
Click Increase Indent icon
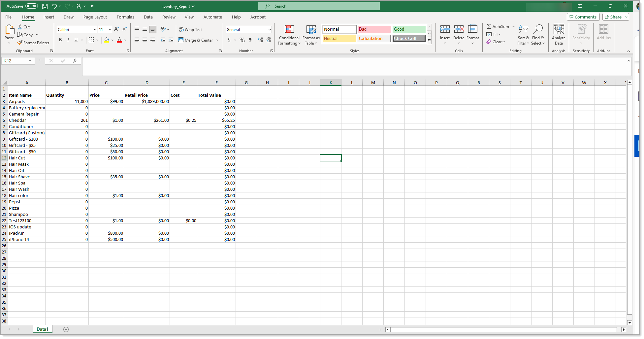pyautogui.click(x=171, y=40)
